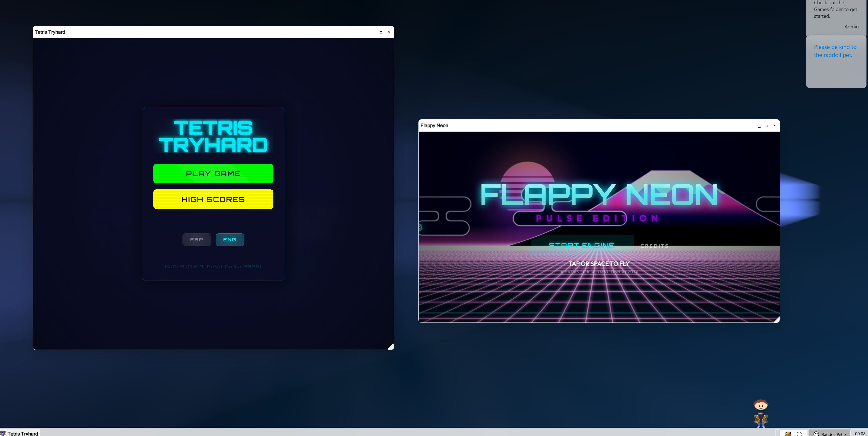This screenshot has height=436, width=868.
Task: Click Start Engine in Flappy Neon
Action: pyautogui.click(x=582, y=245)
